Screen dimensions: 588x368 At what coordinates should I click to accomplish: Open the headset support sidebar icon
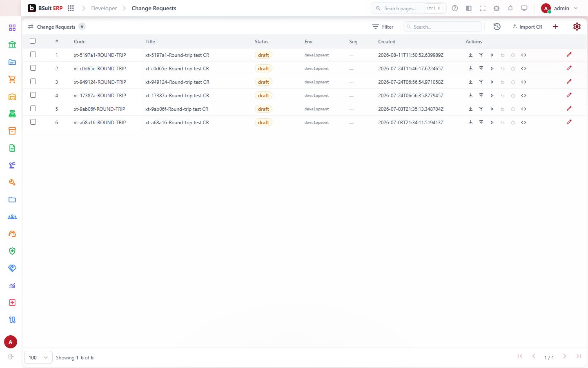12,234
